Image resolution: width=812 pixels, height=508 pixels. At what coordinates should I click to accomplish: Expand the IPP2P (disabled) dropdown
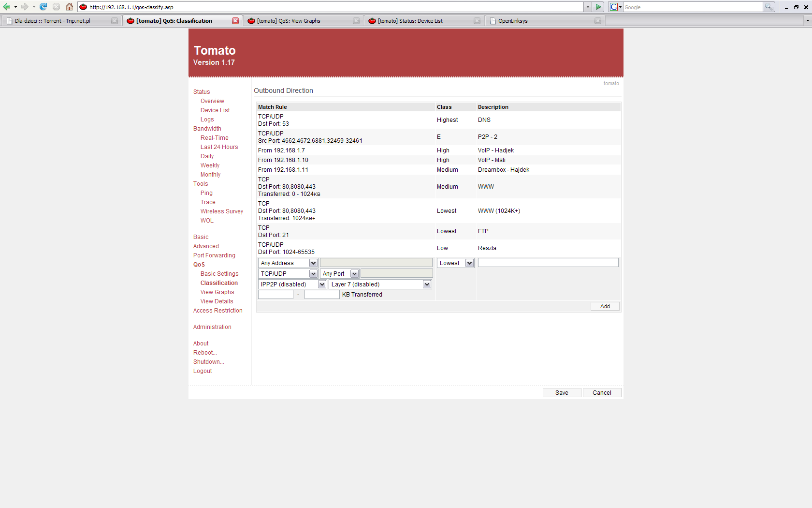point(322,284)
